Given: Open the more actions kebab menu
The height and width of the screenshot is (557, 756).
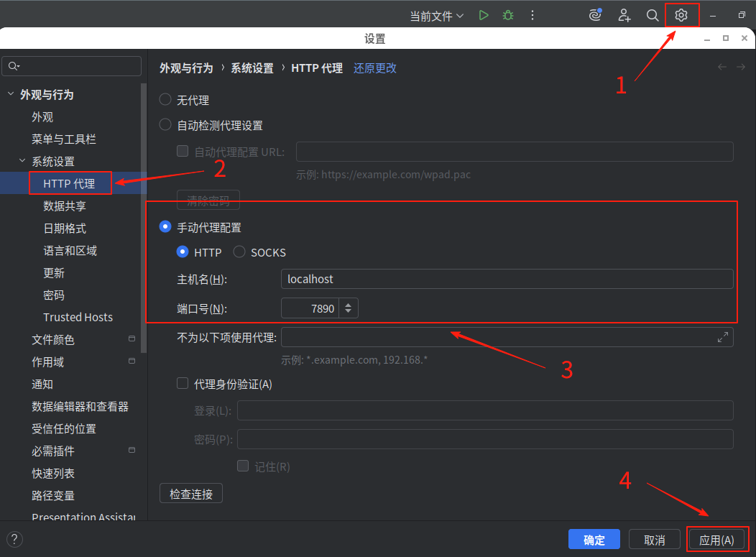Looking at the screenshot, I should (532, 14).
